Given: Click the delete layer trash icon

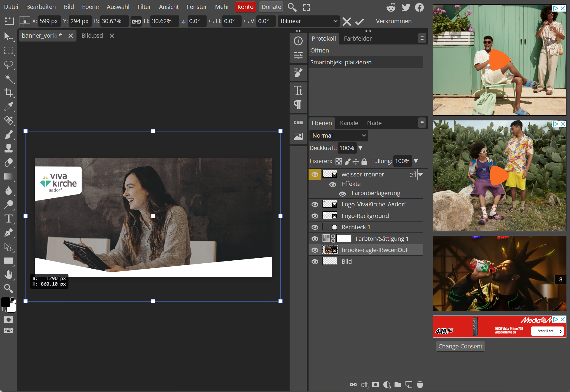Looking at the screenshot, I should coord(420,385).
